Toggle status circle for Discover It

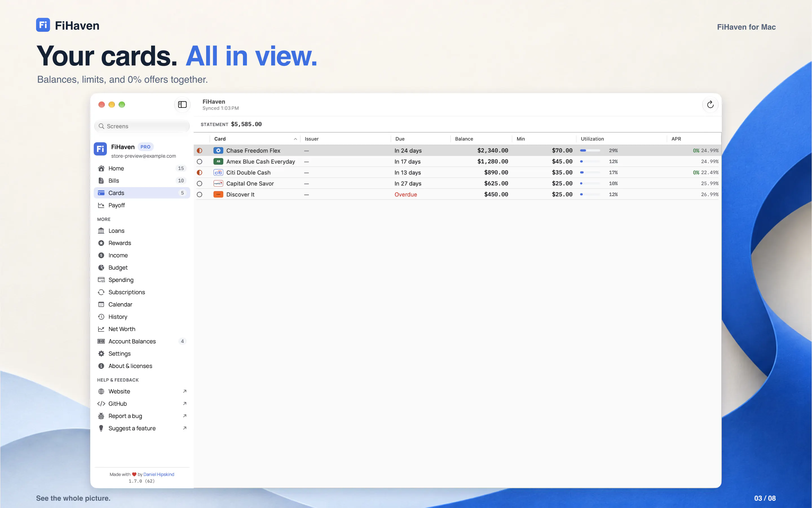point(199,194)
